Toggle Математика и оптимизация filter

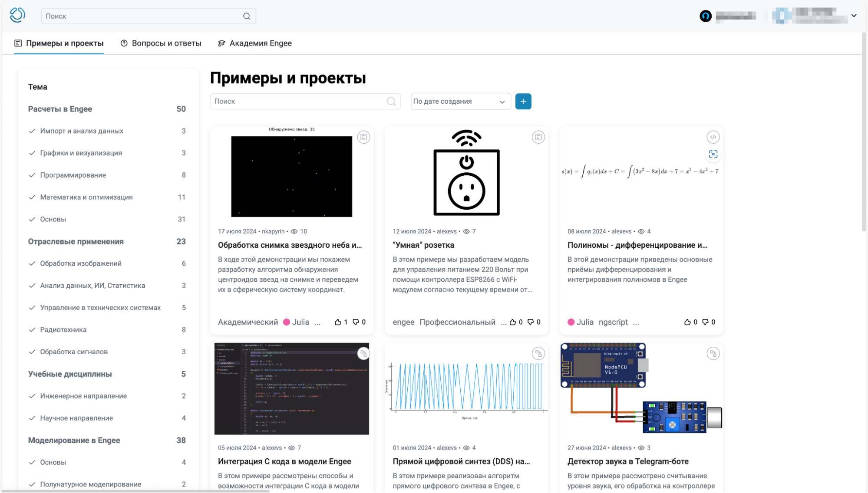point(107,197)
